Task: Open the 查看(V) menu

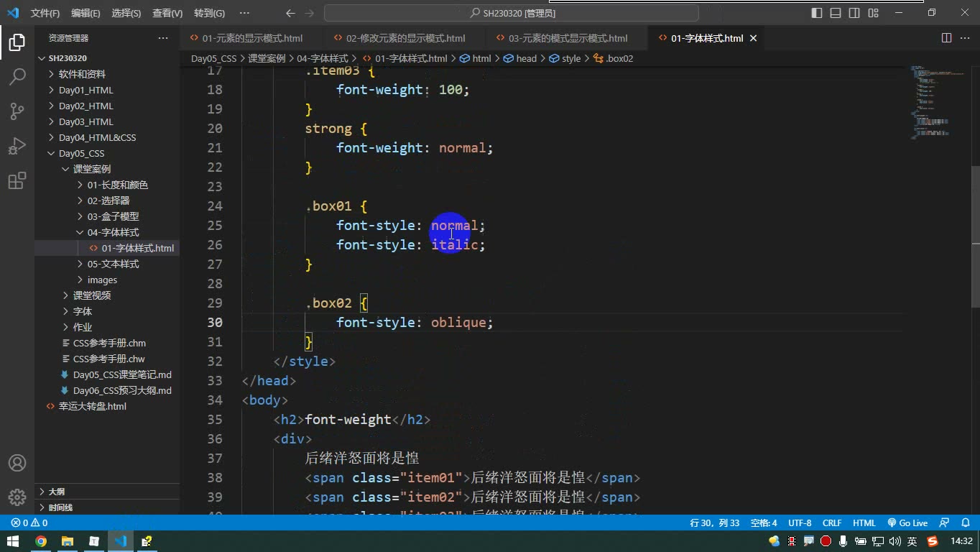Action: point(167,13)
